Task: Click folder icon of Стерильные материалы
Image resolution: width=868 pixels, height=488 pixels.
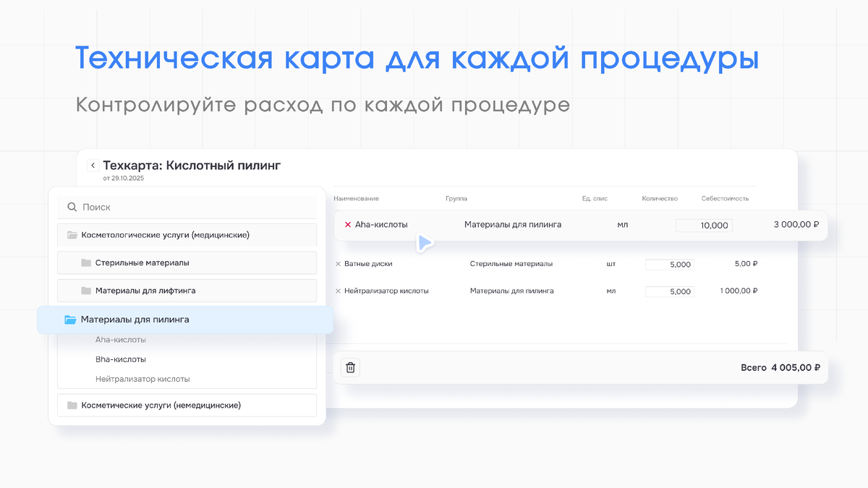Action: click(x=86, y=263)
